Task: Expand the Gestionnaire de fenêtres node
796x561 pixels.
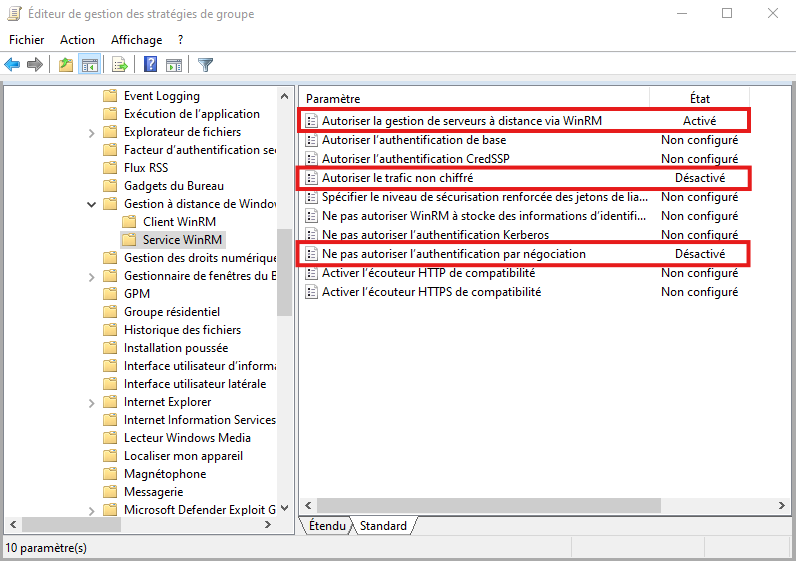Action: coord(91,277)
